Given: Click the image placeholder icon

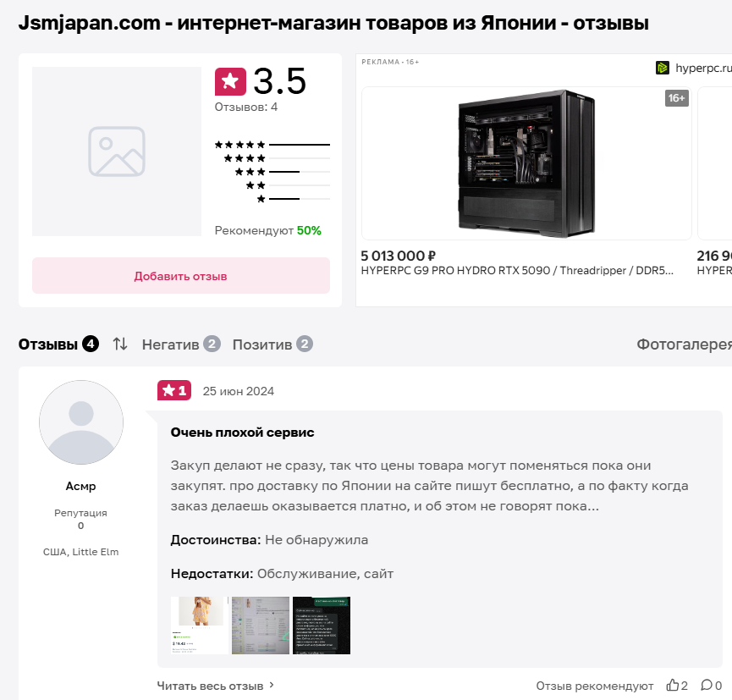Looking at the screenshot, I should [117, 152].
